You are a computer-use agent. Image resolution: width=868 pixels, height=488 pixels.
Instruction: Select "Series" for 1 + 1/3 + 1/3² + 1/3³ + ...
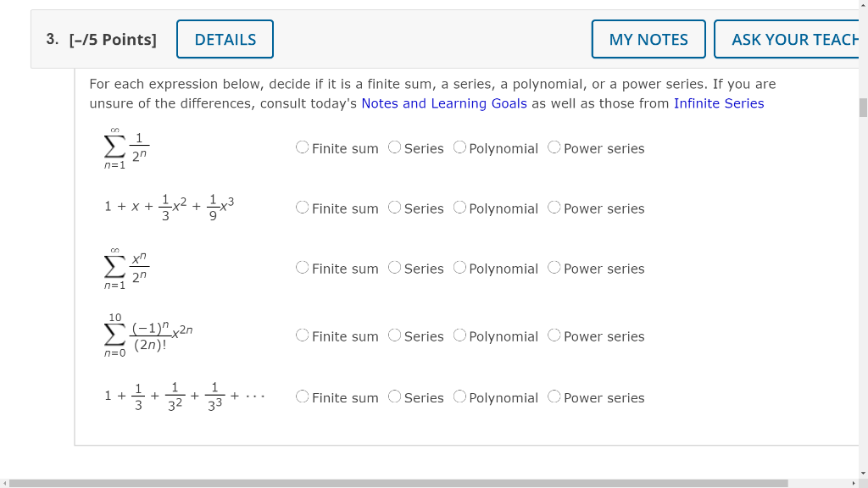pos(394,396)
